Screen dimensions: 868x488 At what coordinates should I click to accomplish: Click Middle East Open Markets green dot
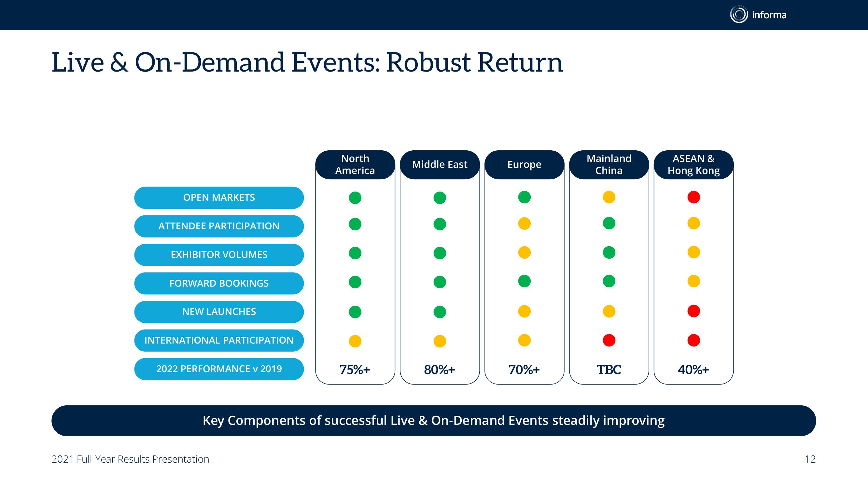point(440,198)
